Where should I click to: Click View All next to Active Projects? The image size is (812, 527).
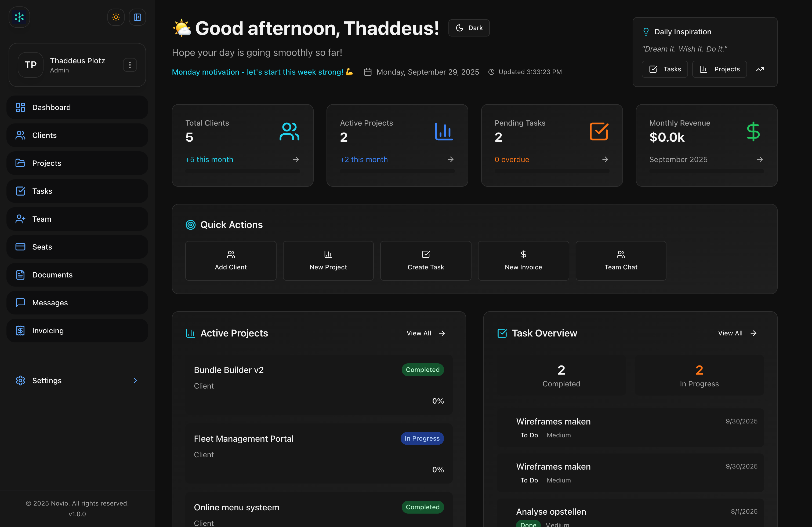[425, 333]
